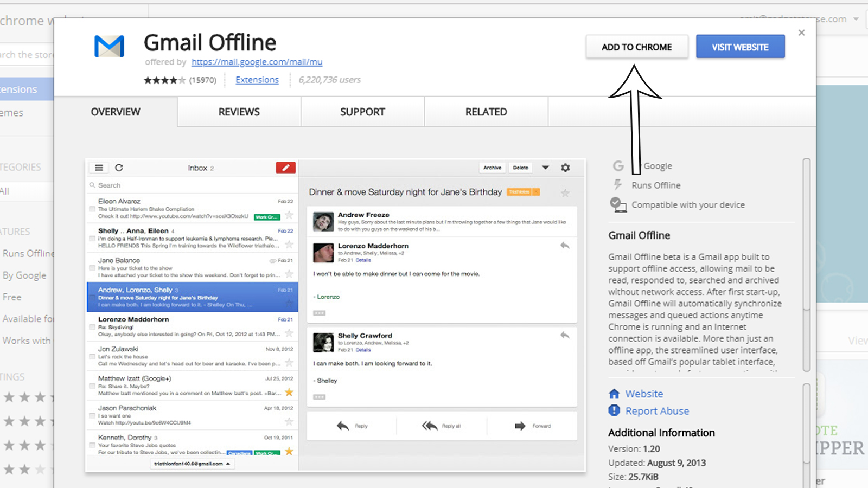868x488 pixels.
Task: Select the Andrew, Lorenzo, Shelly conversation
Action: pos(192,297)
